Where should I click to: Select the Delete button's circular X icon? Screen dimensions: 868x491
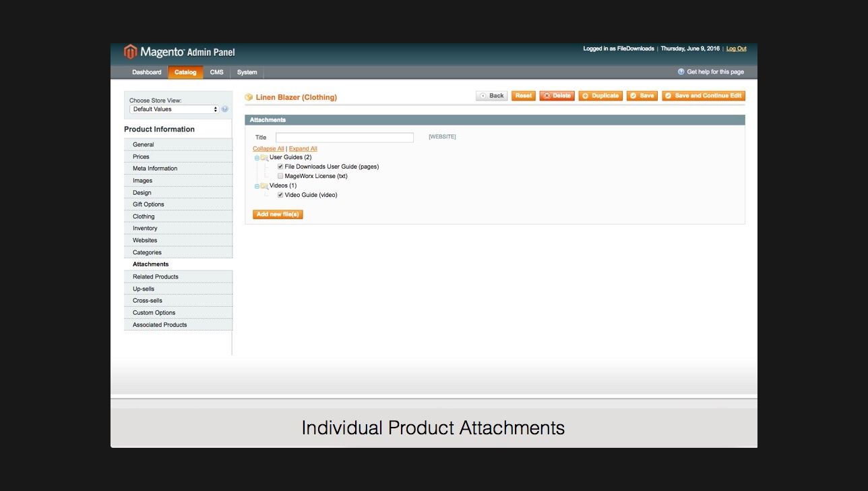[546, 95]
